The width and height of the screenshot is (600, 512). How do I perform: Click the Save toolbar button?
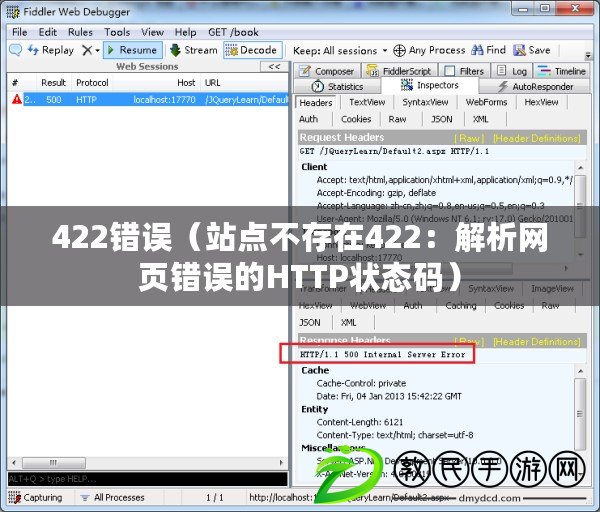(532, 50)
